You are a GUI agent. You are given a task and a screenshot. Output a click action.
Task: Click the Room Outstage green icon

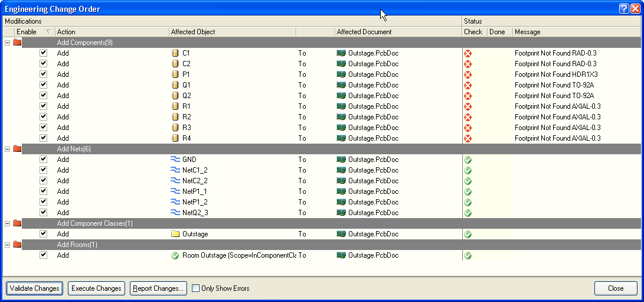click(175, 255)
